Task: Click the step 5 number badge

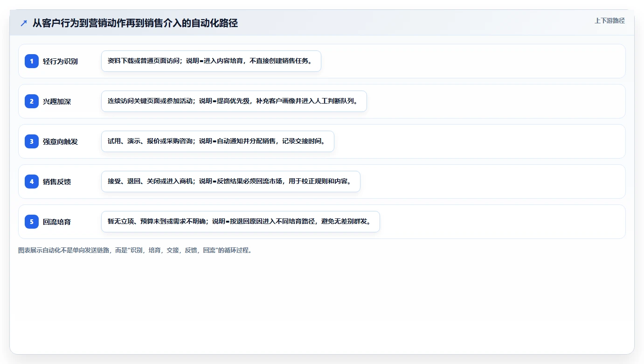Action: pyautogui.click(x=32, y=222)
